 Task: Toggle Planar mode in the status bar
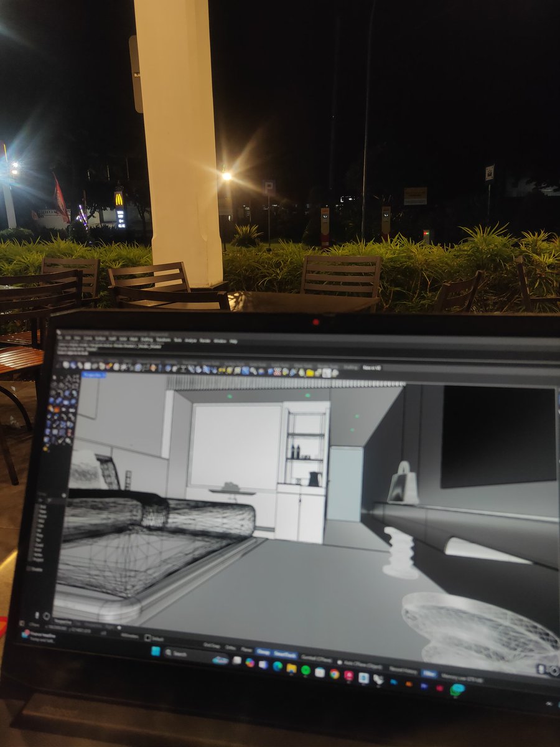(246, 649)
